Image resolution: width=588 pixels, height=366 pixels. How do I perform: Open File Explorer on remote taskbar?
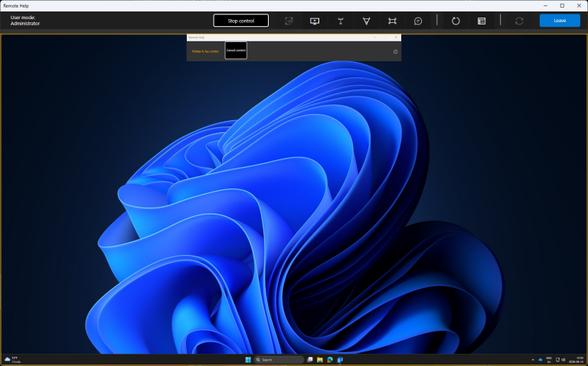[x=320, y=360]
